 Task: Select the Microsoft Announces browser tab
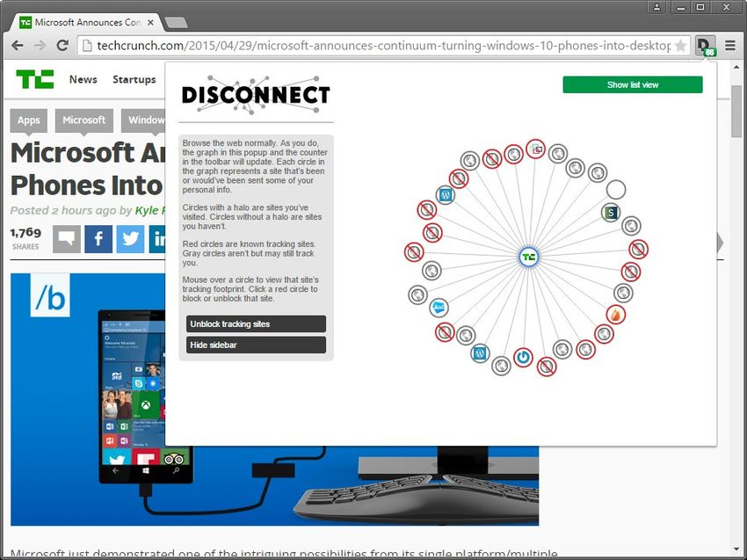pyautogui.click(x=87, y=22)
